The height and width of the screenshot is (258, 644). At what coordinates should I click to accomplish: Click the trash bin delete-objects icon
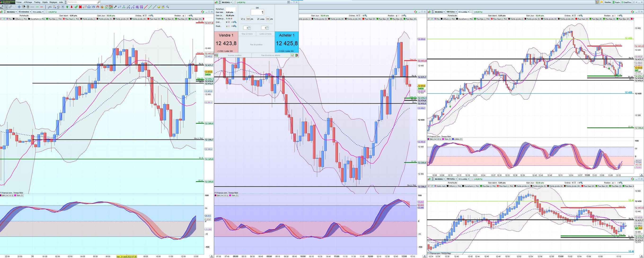pyautogui.click(x=28, y=7)
